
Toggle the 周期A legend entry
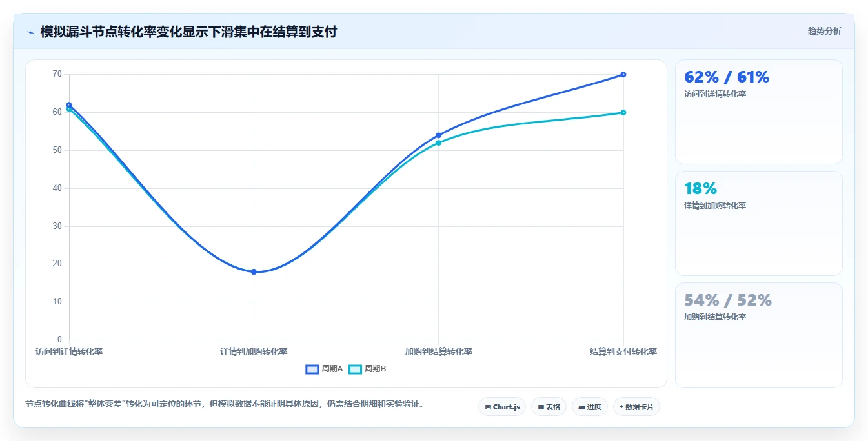point(325,369)
